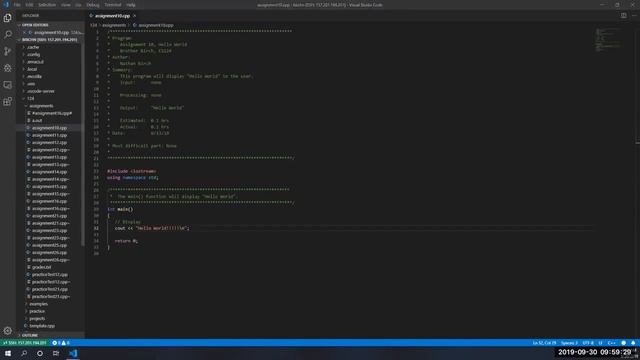This screenshot has height=360, width=640.
Task: Collapse the SSH workspace folder section
Action: click(x=49, y=40)
